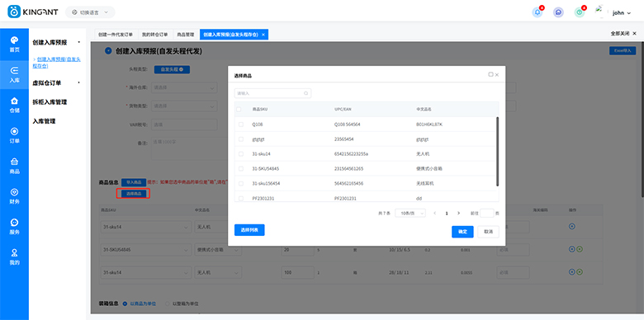Screen dimensions: 644x320
Task: Open 商品 products sidebar icon
Action: 14,166
